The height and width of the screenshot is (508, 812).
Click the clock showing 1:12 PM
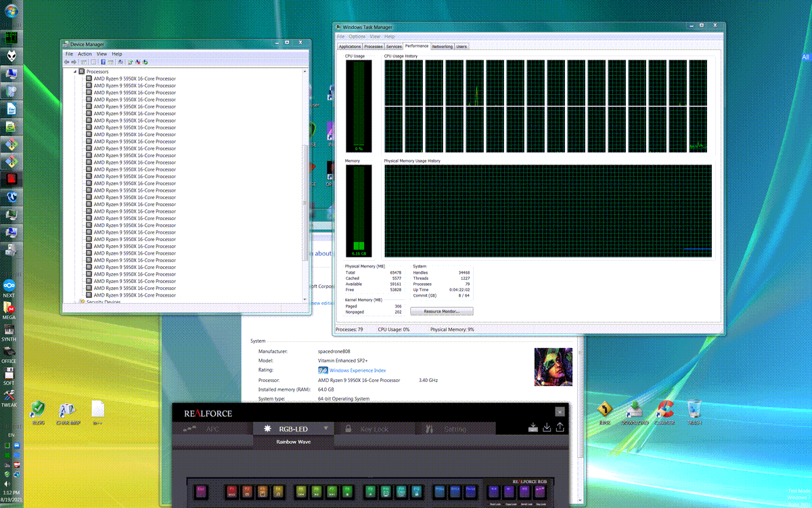[x=11, y=492]
